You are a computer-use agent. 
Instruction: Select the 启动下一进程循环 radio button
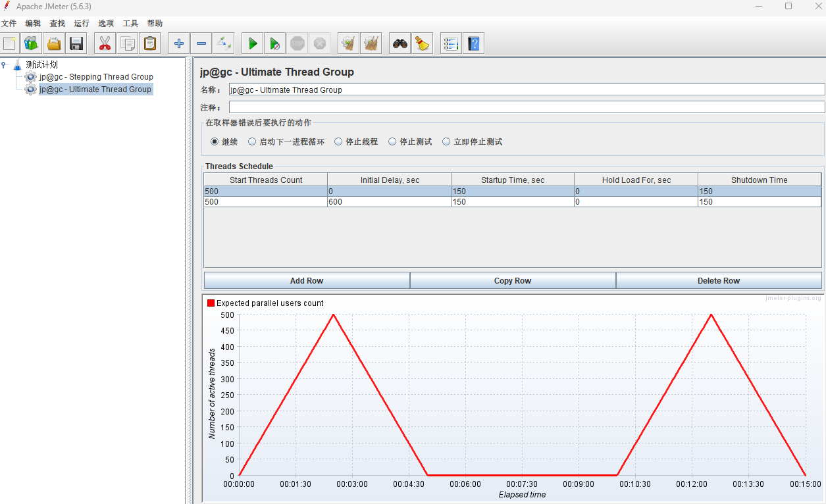(x=252, y=141)
